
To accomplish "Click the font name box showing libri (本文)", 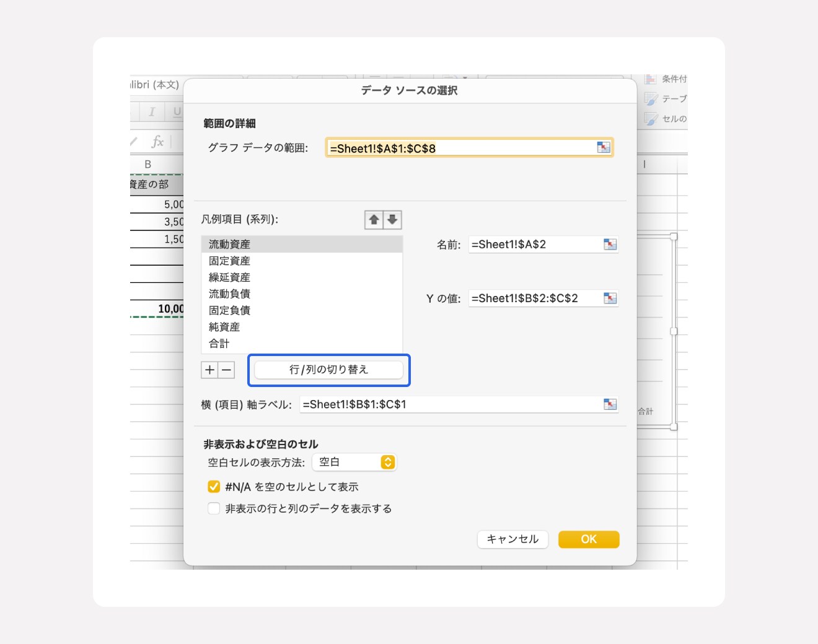I will click(155, 85).
